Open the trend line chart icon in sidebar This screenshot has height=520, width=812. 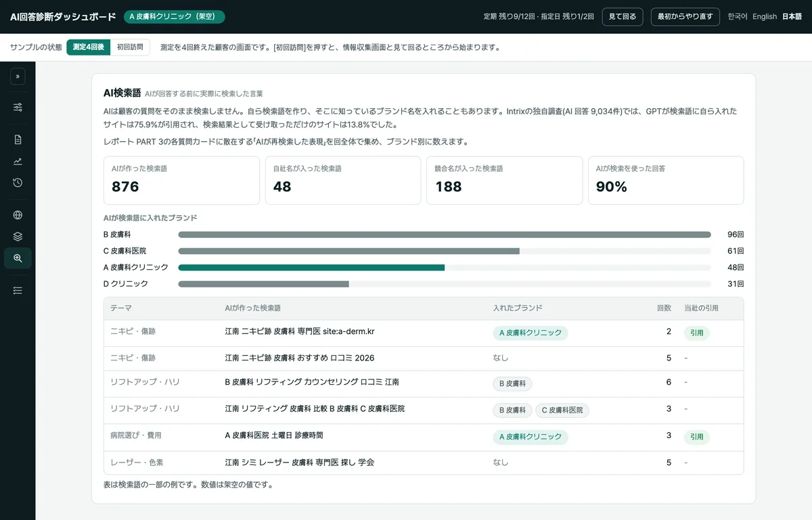18,161
